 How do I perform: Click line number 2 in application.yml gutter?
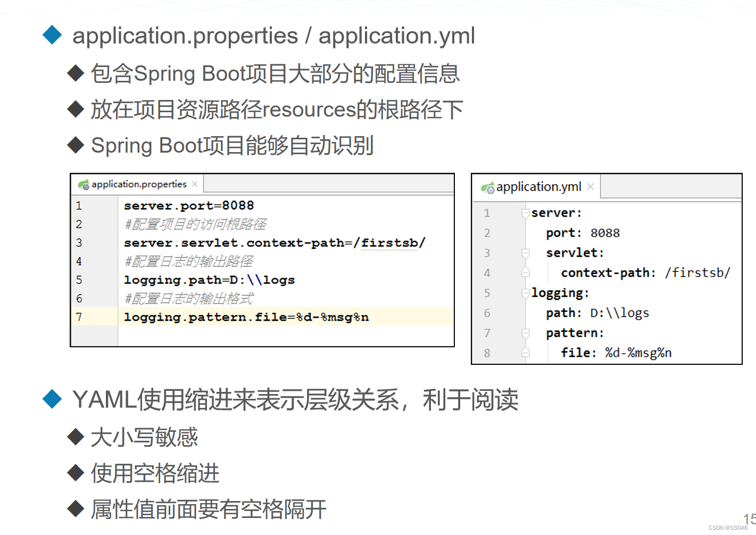(487, 233)
